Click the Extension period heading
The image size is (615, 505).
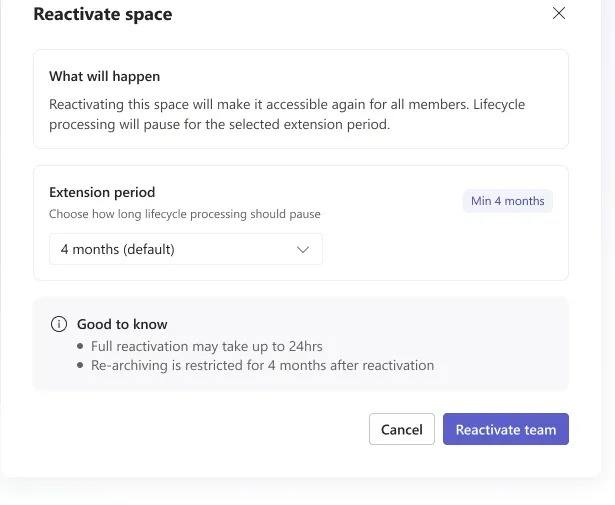point(102,193)
